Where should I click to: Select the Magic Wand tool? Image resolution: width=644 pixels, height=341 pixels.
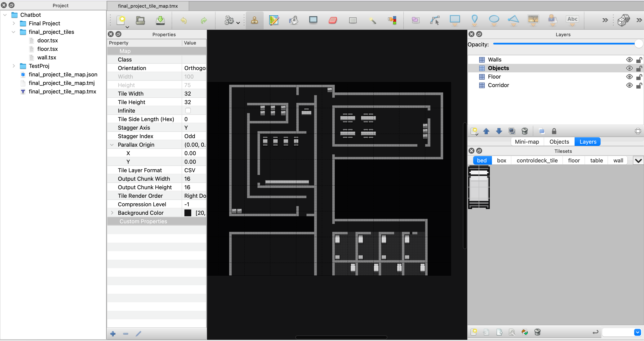[x=372, y=20]
